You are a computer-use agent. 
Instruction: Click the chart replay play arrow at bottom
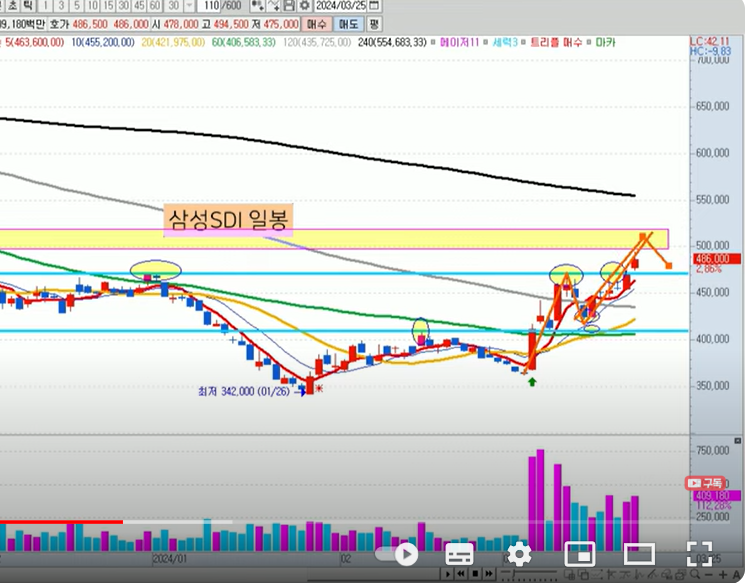tap(447, 573)
